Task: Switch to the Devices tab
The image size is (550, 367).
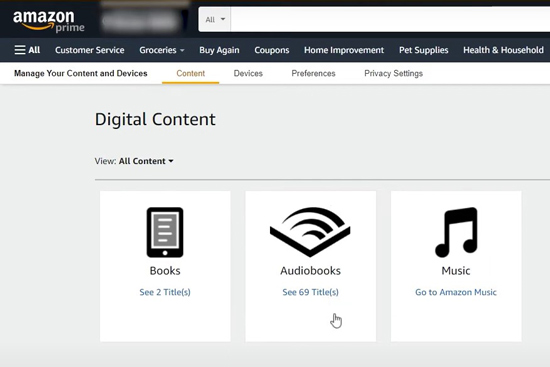Action: coord(248,73)
